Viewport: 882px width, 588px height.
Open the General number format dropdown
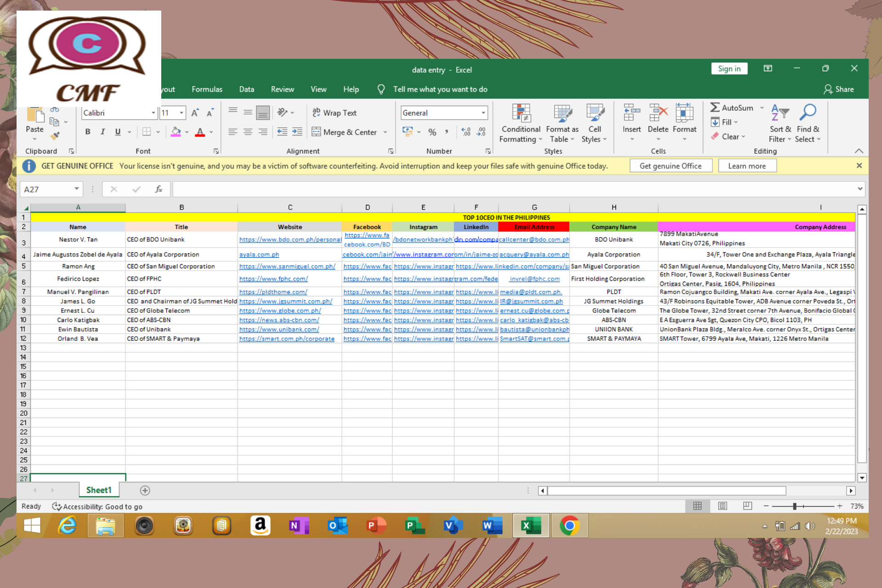[483, 113]
